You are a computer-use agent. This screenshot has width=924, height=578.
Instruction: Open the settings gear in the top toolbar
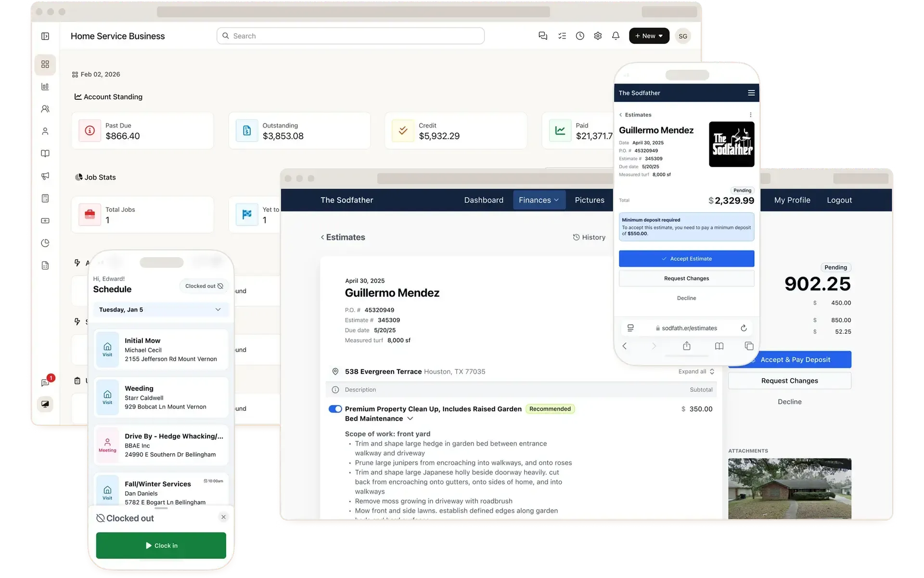pyautogui.click(x=598, y=36)
